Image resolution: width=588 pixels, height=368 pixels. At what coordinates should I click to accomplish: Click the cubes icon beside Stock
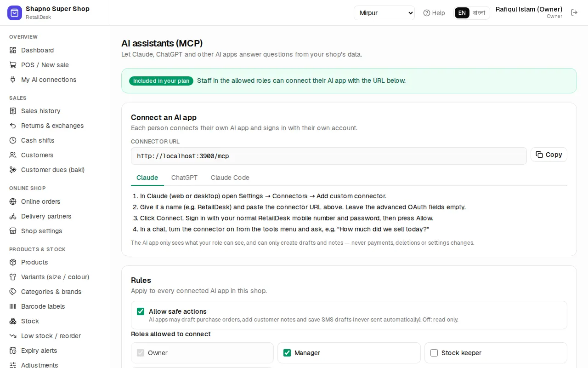(13, 321)
